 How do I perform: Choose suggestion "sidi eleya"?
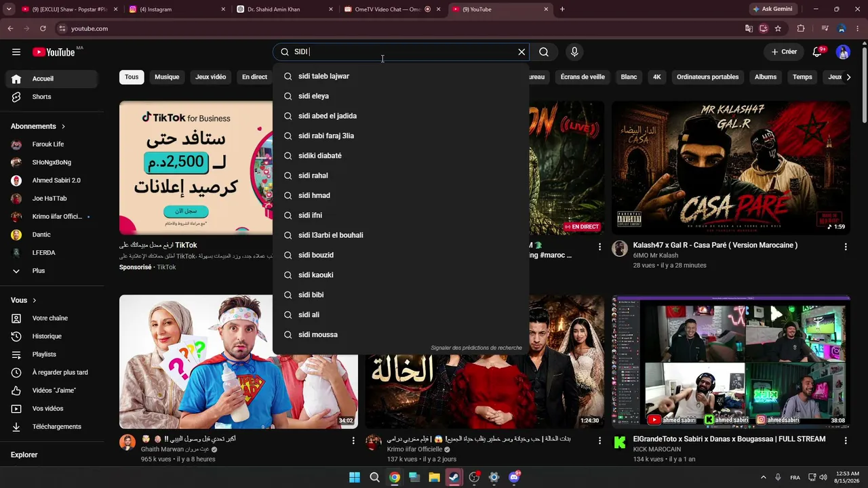(x=401, y=96)
